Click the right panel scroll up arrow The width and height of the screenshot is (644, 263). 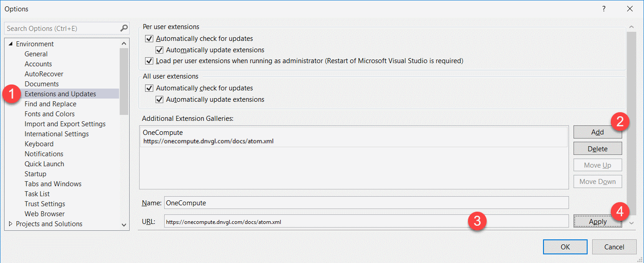tap(631, 27)
